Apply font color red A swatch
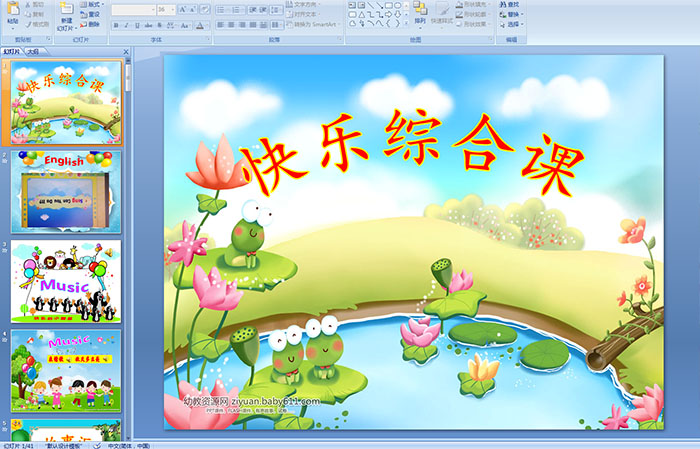Viewport: 700px width, 449px height. coord(200,25)
